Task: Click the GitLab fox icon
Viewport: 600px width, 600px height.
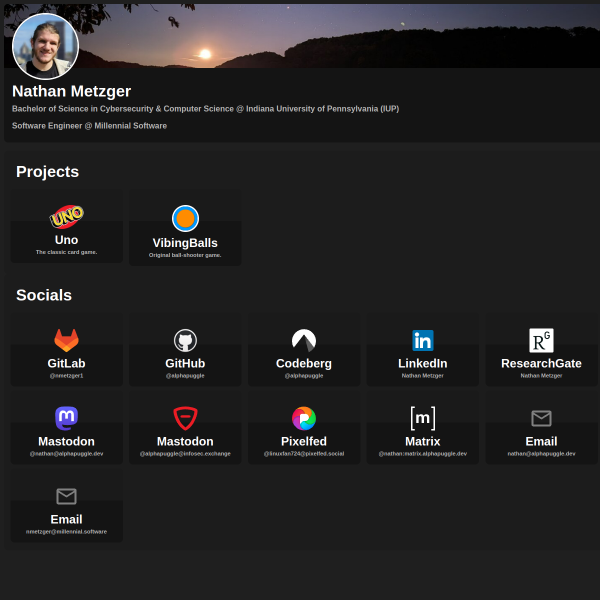Action: coord(67,340)
